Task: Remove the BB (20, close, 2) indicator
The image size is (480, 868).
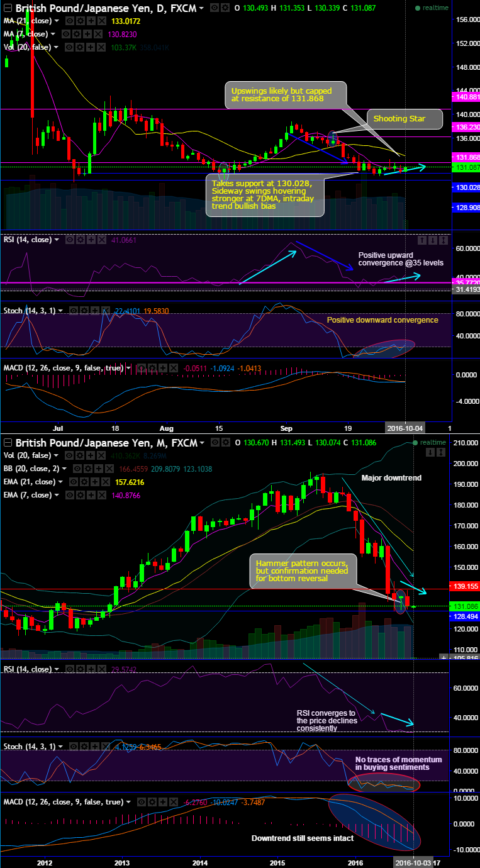Action: pyautogui.click(x=109, y=469)
